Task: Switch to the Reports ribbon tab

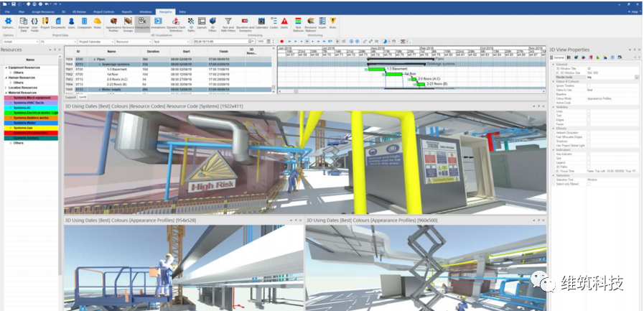Action: pyautogui.click(x=127, y=12)
